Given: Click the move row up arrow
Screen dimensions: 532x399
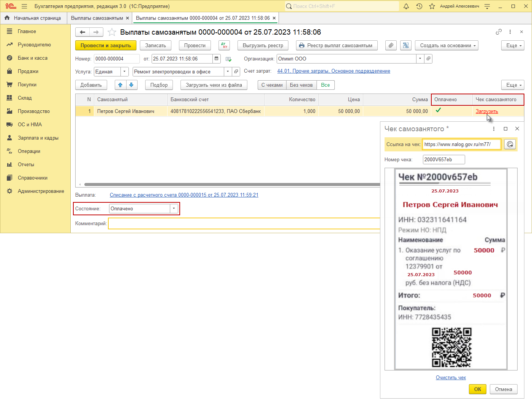Looking at the screenshot, I should tap(120, 85).
